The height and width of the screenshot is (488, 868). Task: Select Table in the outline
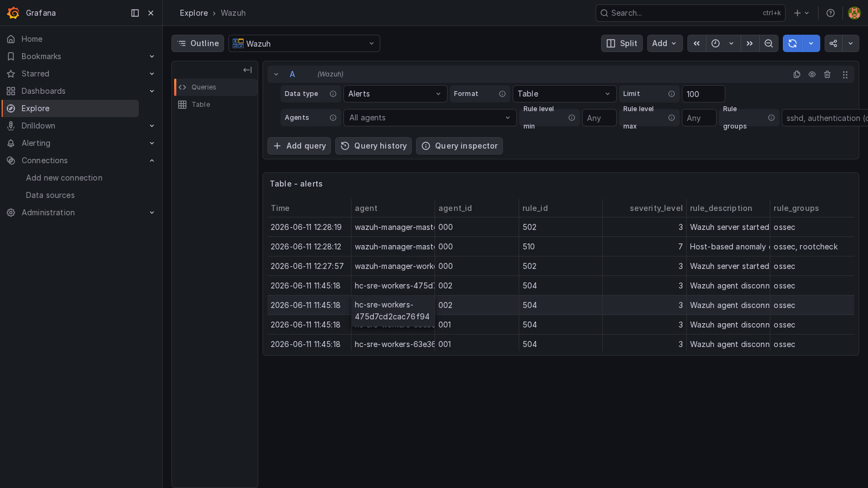pos(216,105)
